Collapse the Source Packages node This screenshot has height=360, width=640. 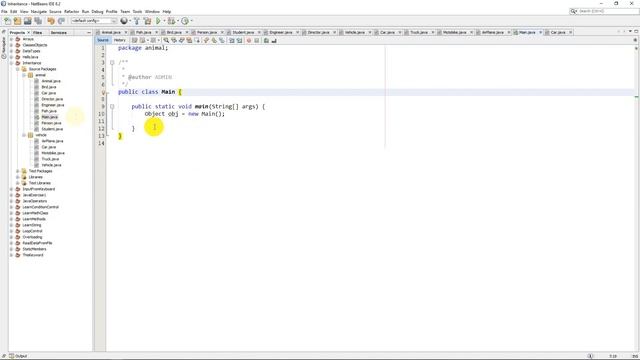(x=18, y=69)
